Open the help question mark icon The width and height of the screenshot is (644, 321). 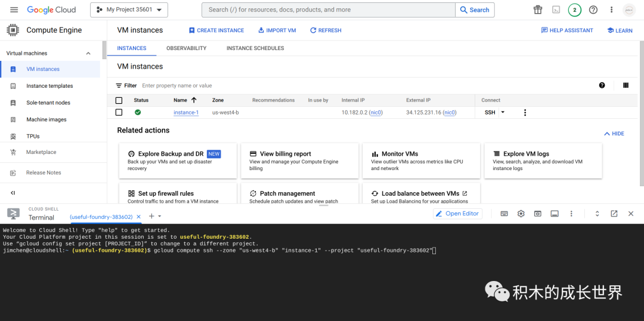[x=593, y=10]
